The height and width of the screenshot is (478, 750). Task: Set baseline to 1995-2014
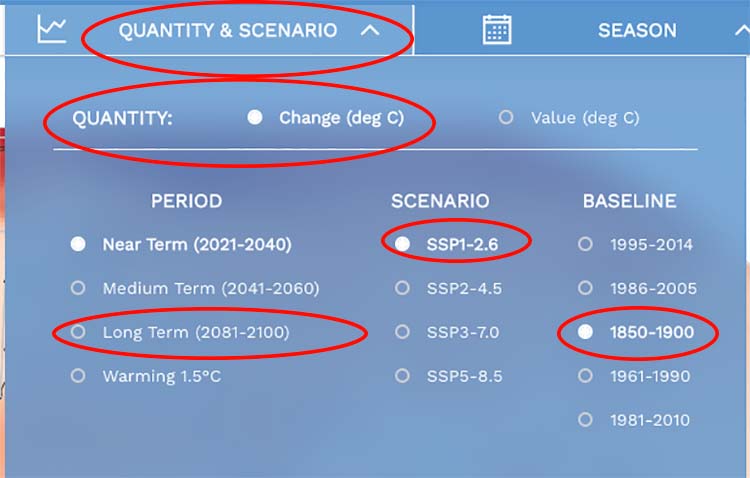tap(586, 244)
